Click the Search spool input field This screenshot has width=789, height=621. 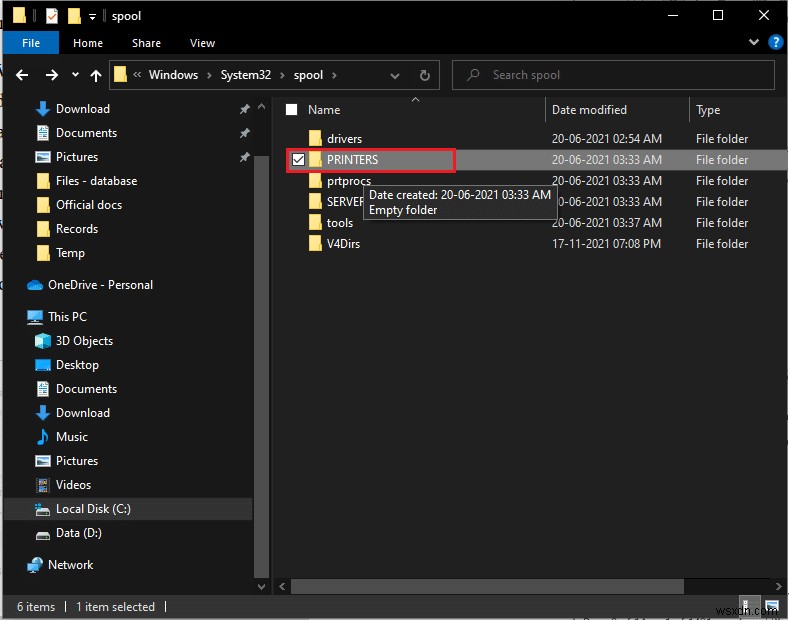[x=613, y=75]
